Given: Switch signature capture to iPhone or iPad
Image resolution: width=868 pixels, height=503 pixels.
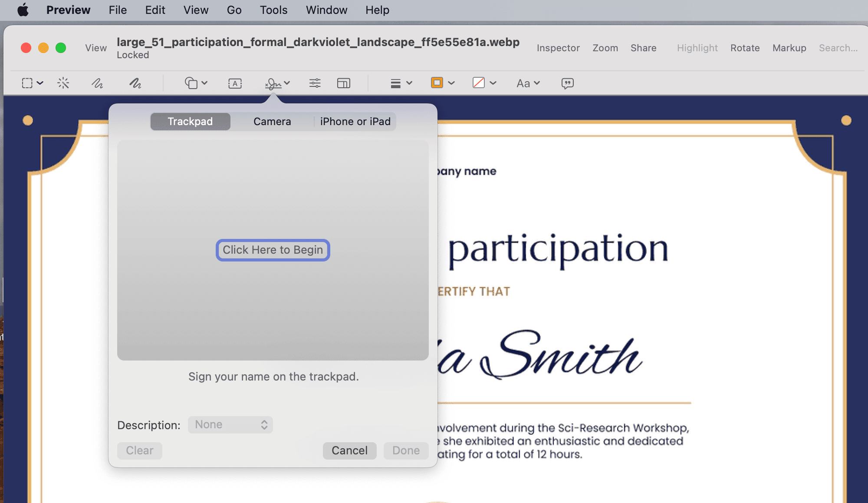Looking at the screenshot, I should [355, 121].
